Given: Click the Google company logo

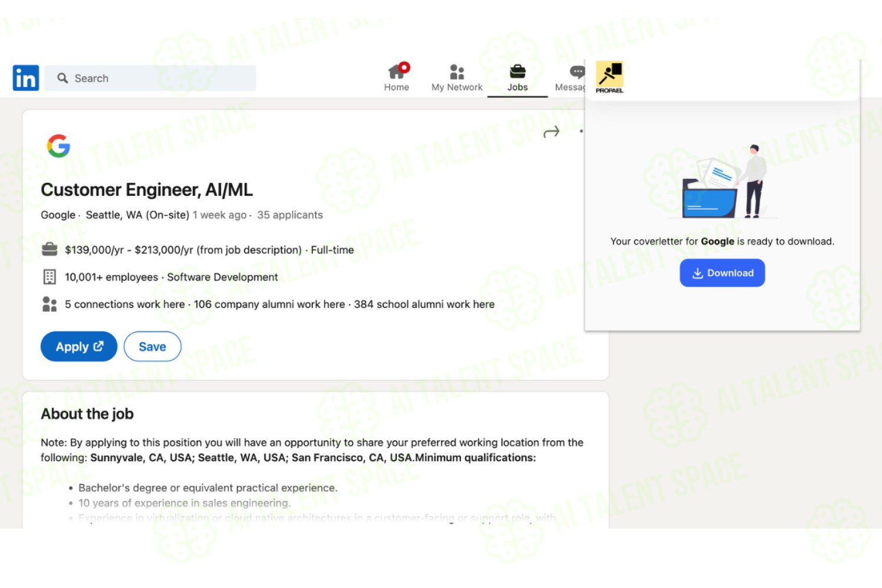Looking at the screenshot, I should tap(58, 146).
